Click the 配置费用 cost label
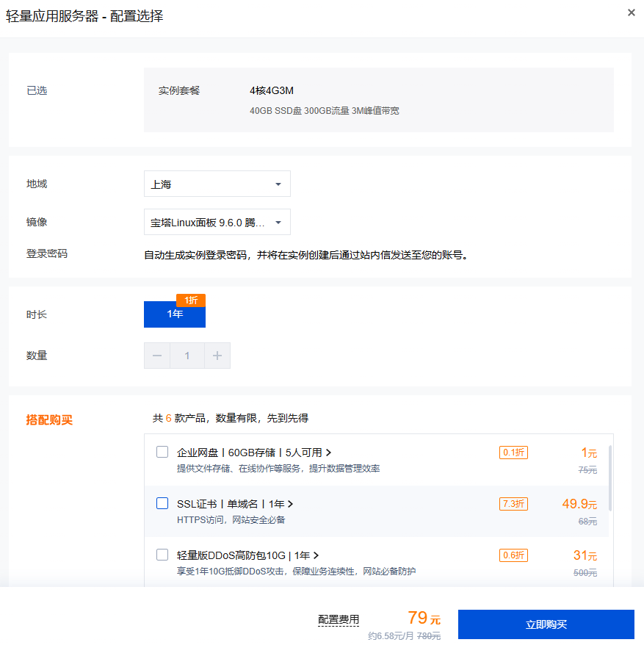Image resolution: width=644 pixels, height=645 pixels. (x=339, y=620)
